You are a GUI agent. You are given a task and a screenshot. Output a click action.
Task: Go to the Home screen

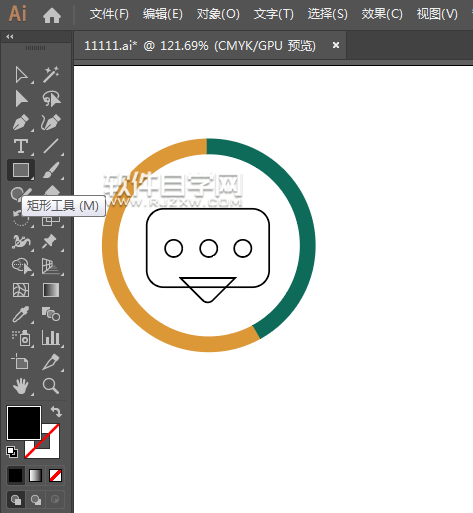[x=52, y=15]
